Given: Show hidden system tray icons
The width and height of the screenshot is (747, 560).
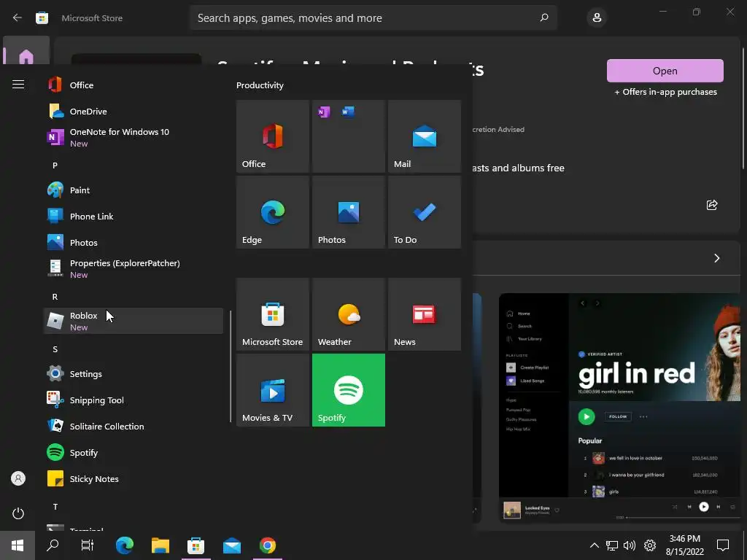Looking at the screenshot, I should (594, 545).
